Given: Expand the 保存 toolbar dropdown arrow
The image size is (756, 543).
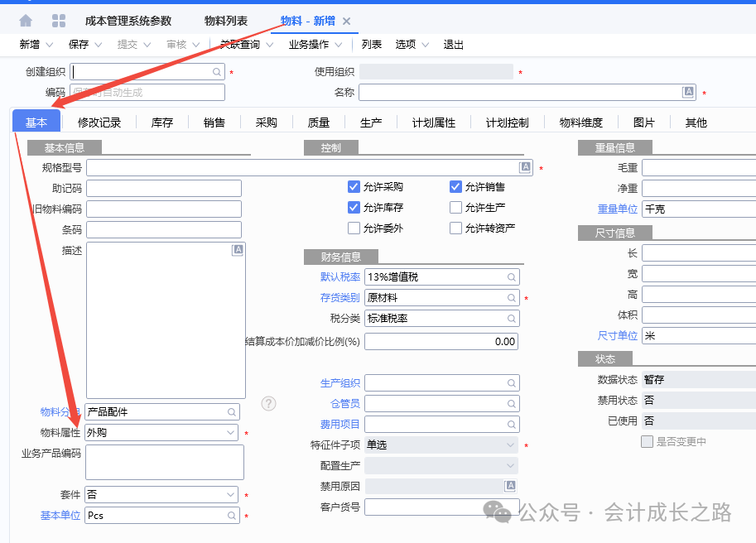Looking at the screenshot, I should pyautogui.click(x=99, y=45).
